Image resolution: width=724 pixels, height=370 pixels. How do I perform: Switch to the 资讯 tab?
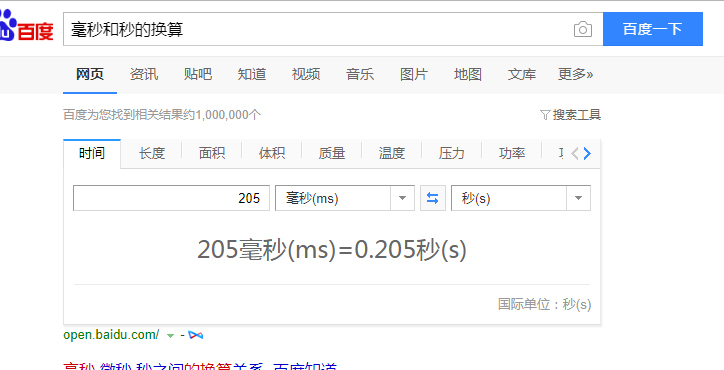click(x=144, y=74)
